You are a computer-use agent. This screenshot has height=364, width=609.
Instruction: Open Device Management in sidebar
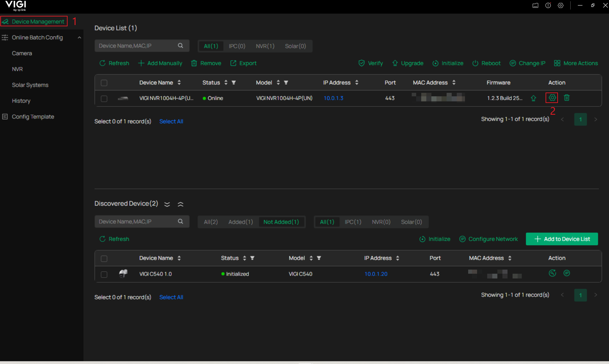pyautogui.click(x=34, y=21)
